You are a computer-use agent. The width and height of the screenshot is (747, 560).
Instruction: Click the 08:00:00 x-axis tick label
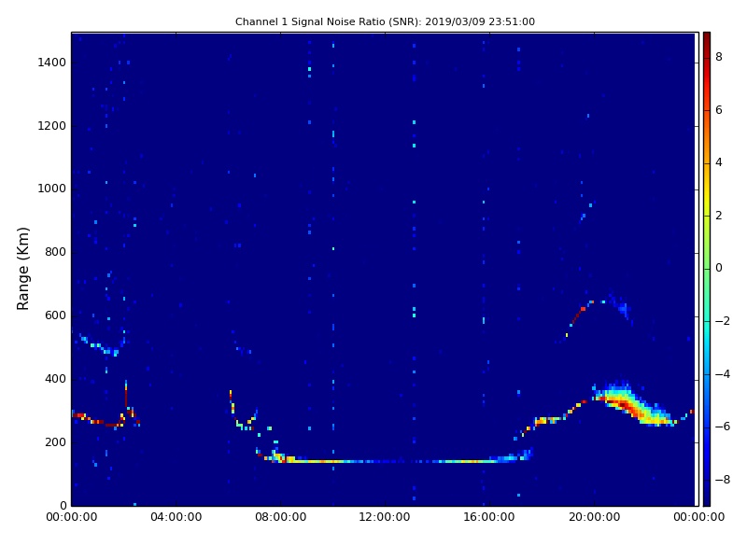point(281,517)
